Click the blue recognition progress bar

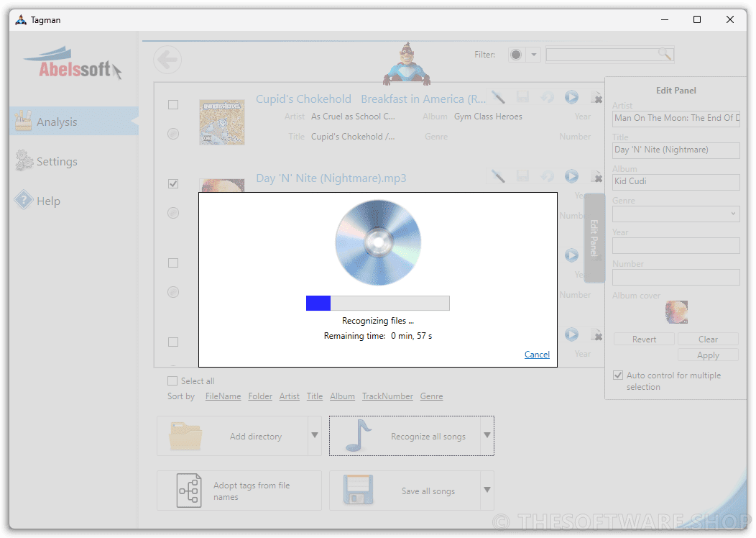377,303
